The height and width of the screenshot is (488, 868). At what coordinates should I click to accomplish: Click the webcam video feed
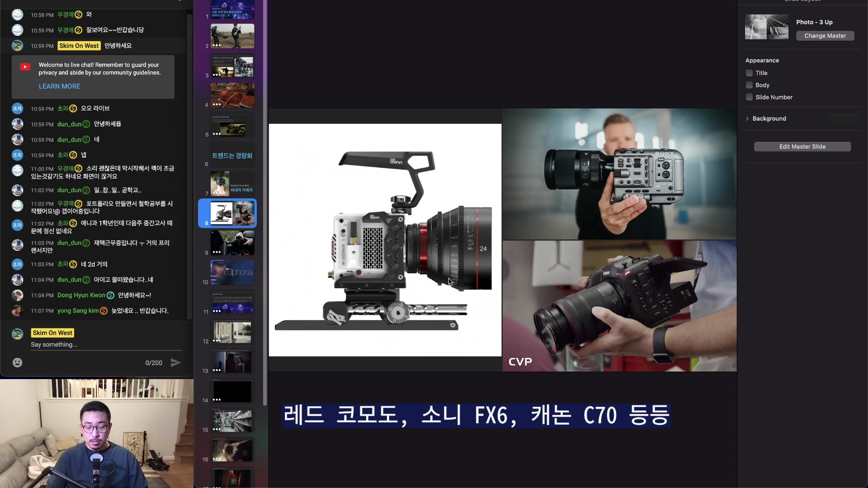tap(97, 434)
